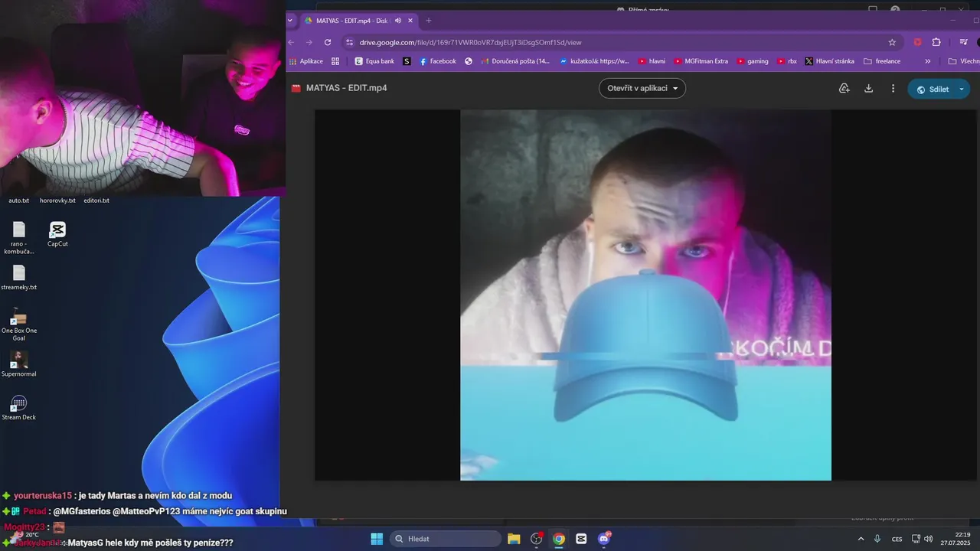980x551 pixels.
Task: Click the Sdílet share button
Action: coord(932,89)
